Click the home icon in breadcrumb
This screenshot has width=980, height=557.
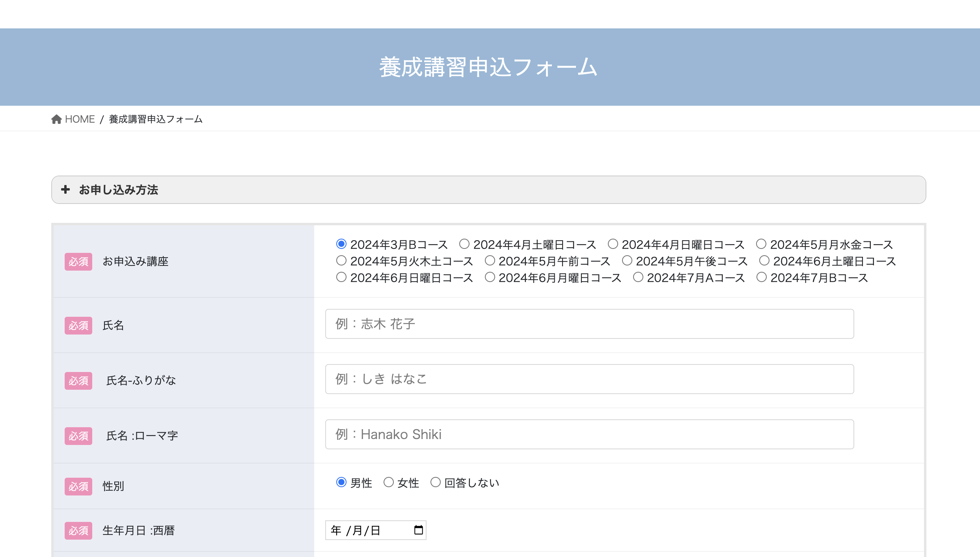click(x=56, y=119)
